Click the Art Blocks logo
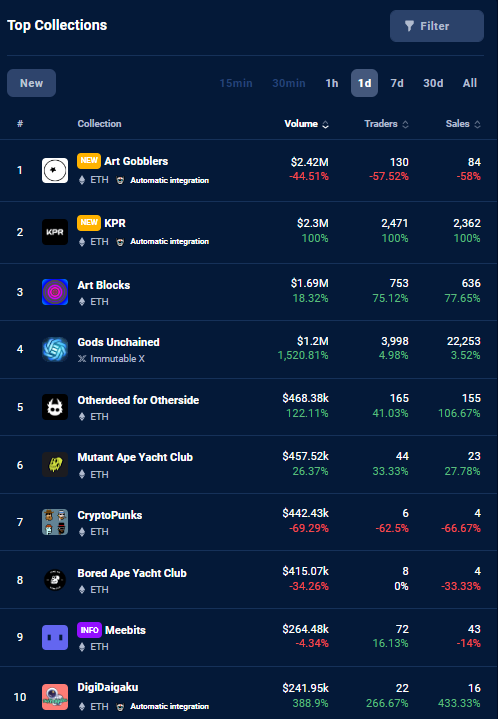Image resolution: width=498 pixels, height=719 pixels. (55, 292)
